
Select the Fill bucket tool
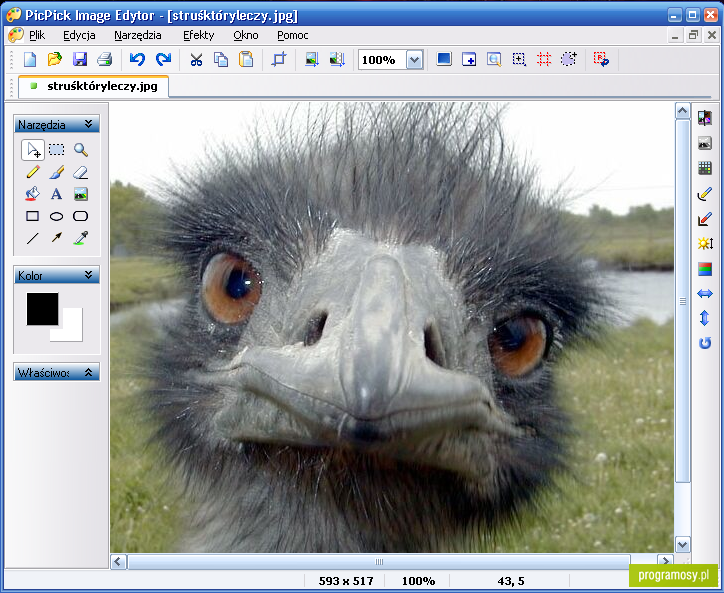pyautogui.click(x=33, y=194)
